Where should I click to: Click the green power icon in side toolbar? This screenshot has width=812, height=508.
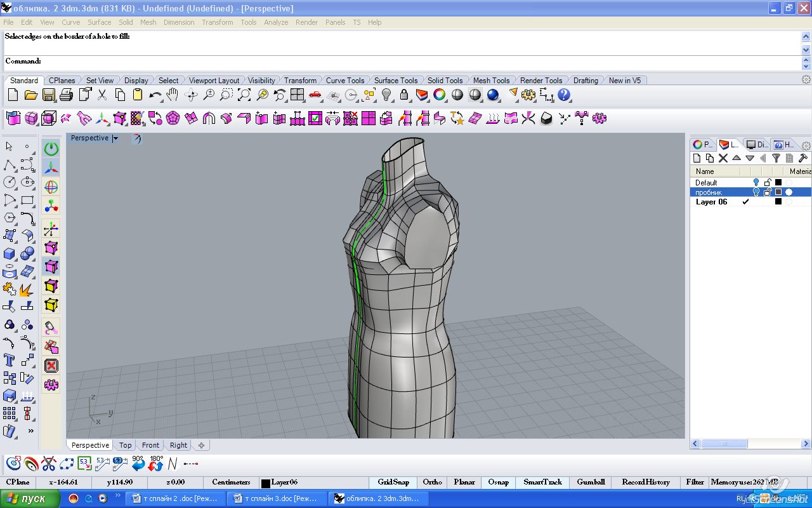[x=51, y=149]
